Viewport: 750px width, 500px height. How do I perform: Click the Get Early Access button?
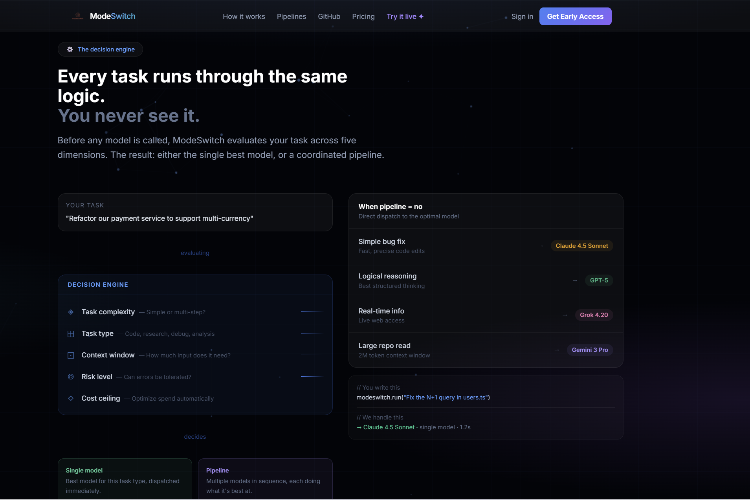pos(575,16)
